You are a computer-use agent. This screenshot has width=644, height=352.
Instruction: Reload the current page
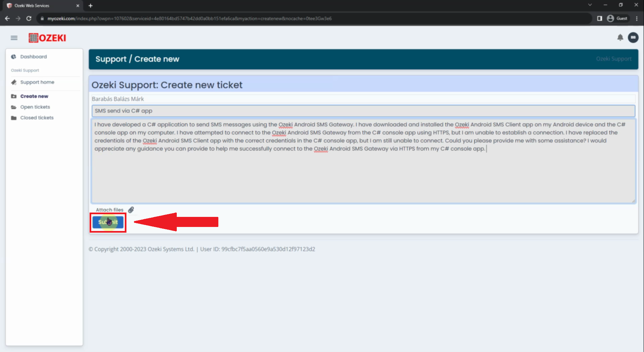click(x=29, y=18)
